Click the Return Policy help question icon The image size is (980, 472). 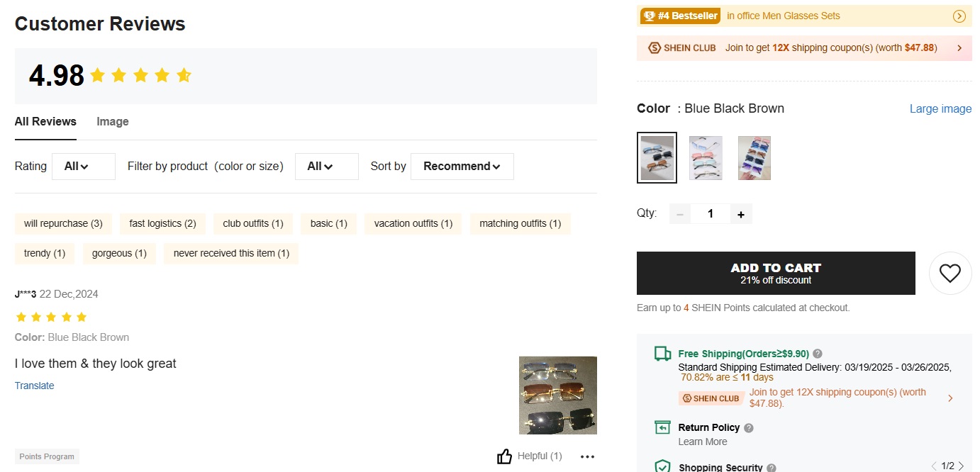click(x=749, y=428)
